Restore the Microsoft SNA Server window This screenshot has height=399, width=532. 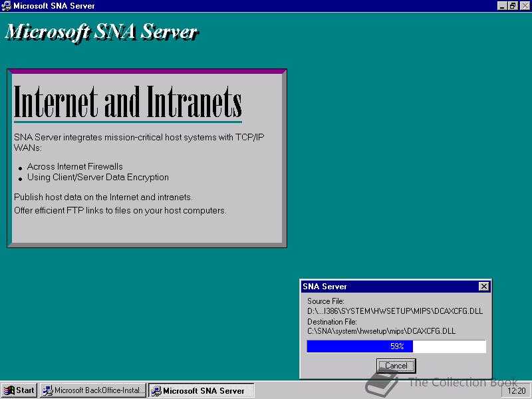tap(512, 6)
